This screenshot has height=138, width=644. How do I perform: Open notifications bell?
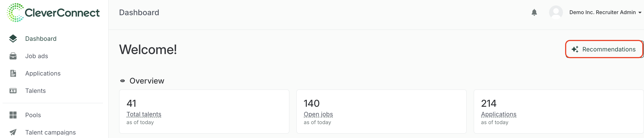pos(534,13)
